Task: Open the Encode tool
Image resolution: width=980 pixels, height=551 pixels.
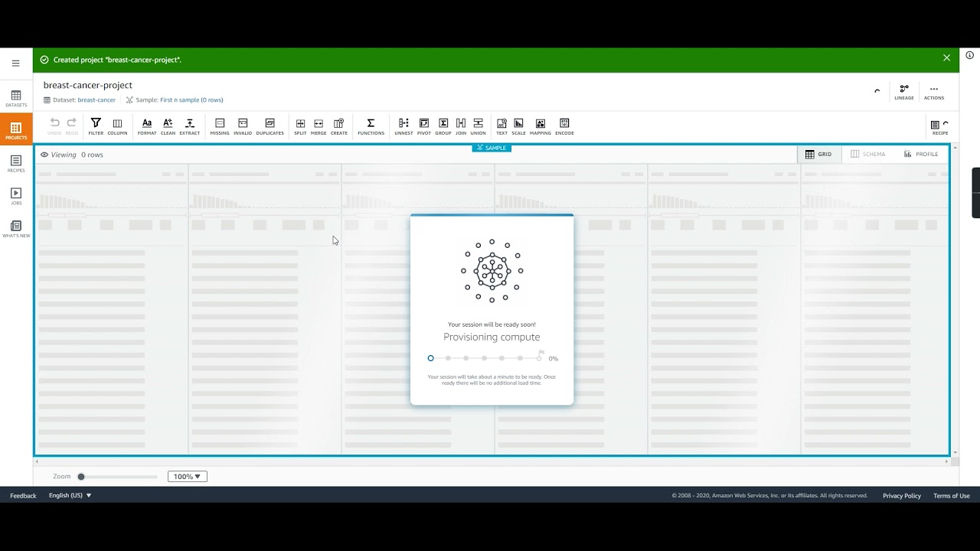Action: click(x=564, y=126)
